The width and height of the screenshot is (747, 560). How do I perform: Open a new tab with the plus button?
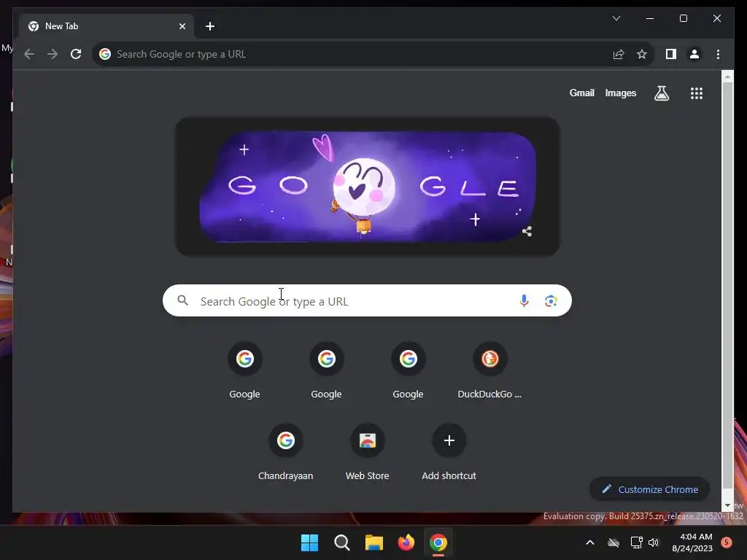coord(210,26)
